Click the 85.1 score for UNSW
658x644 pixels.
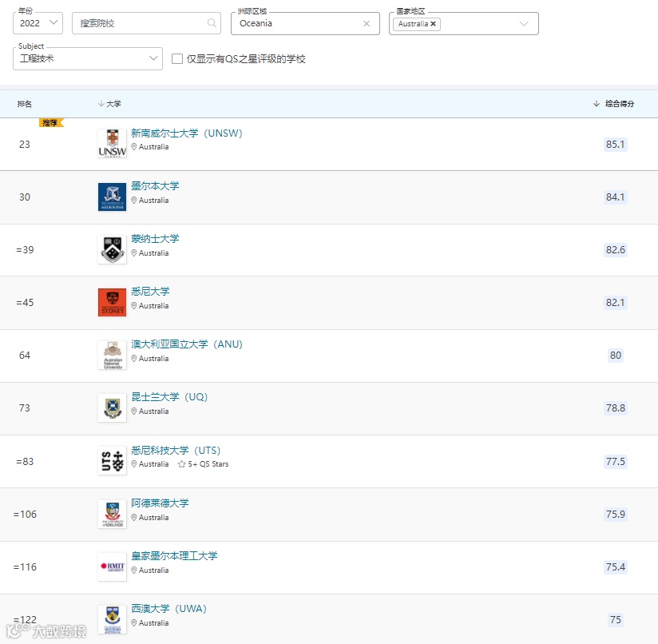click(615, 145)
